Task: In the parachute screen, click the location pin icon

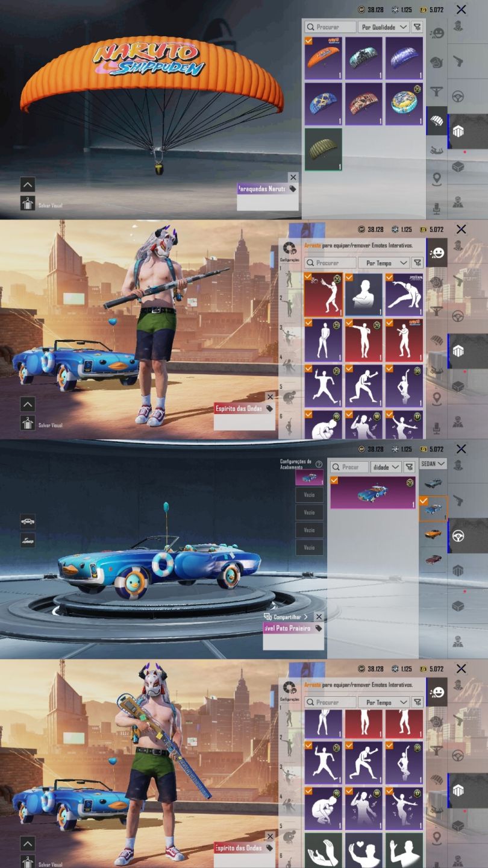Action: 437,179
